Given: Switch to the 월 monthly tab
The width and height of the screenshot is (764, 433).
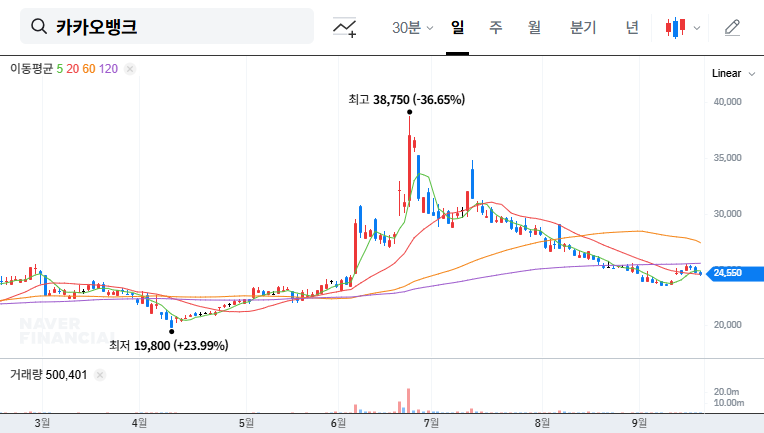Looking at the screenshot, I should point(535,27).
